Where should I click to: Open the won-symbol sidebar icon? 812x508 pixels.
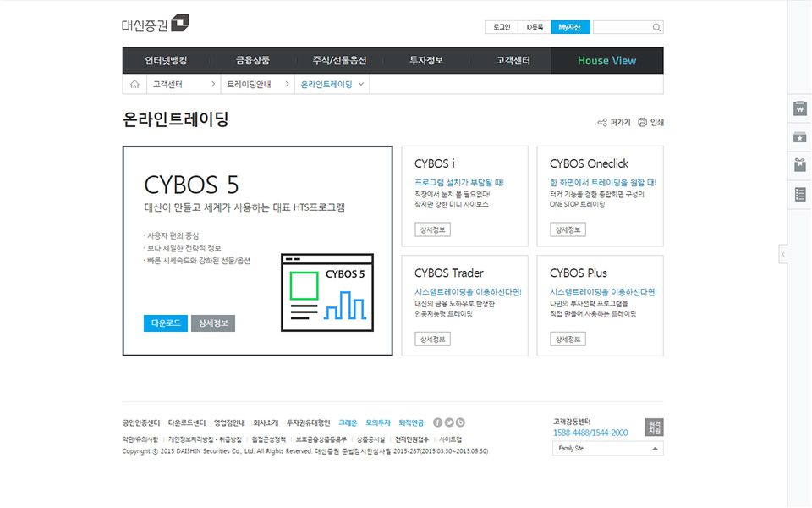point(800,108)
